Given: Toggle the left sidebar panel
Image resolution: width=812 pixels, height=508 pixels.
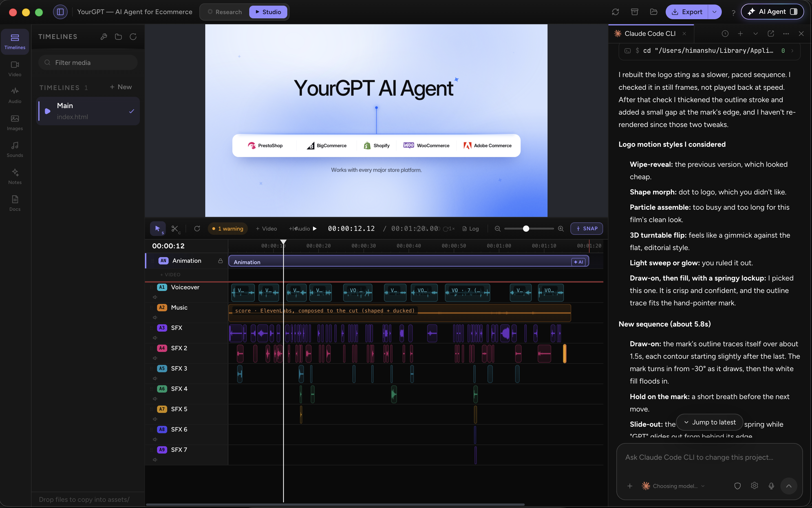Looking at the screenshot, I should coord(60,12).
